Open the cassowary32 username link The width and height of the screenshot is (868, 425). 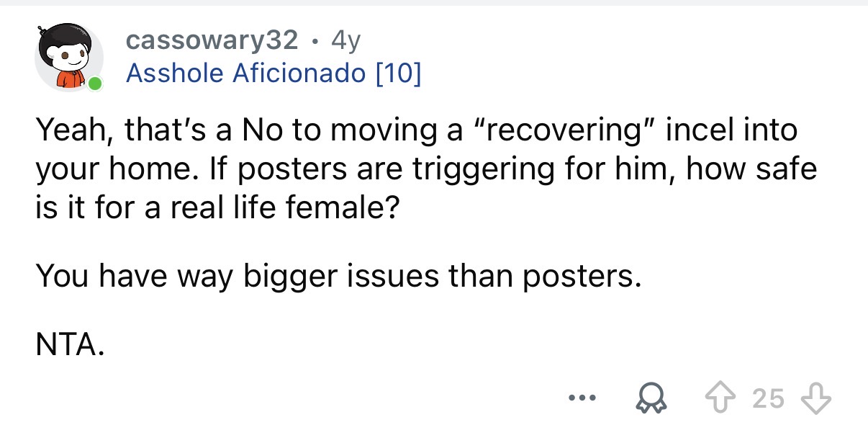212,40
